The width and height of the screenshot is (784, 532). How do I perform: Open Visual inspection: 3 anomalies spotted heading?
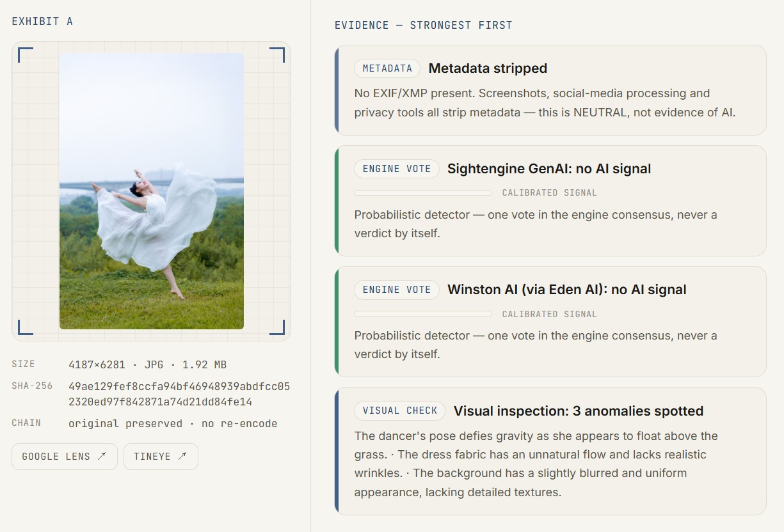point(579,411)
